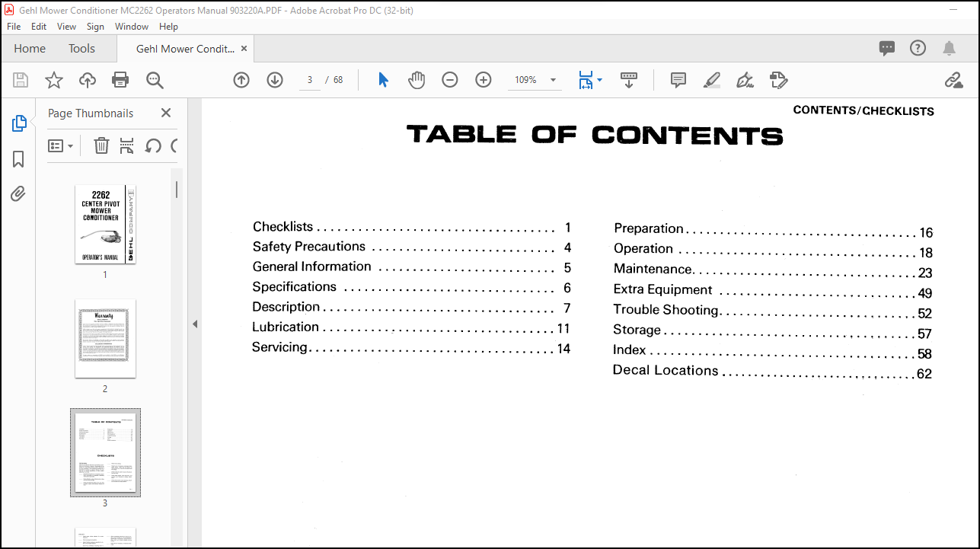Delete selected page with trash icon
980x549 pixels.
point(101,145)
